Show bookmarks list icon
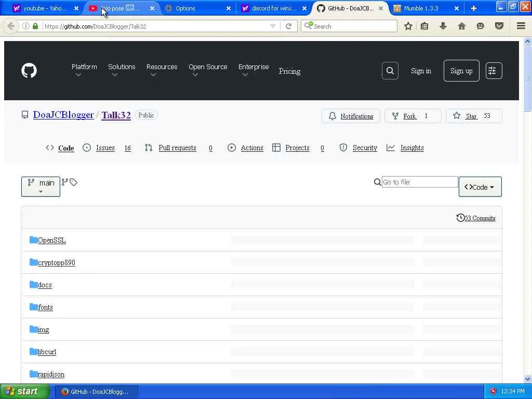 [x=424, y=26]
